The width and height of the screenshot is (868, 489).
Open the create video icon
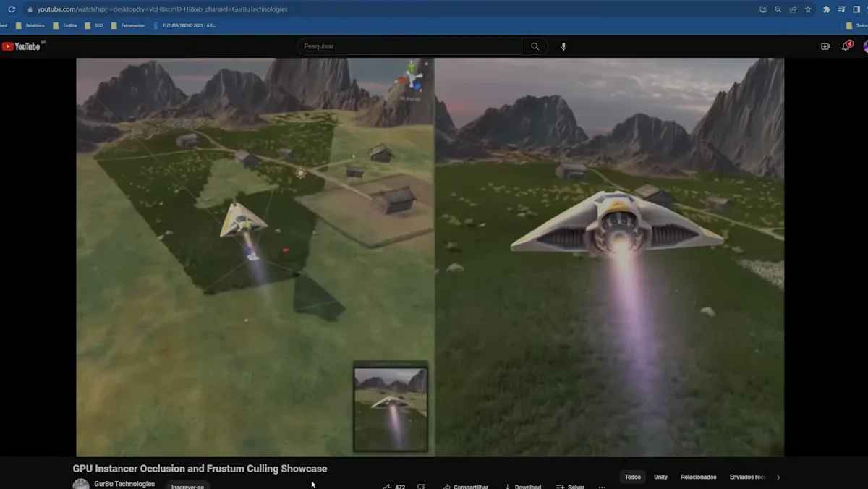tap(825, 46)
